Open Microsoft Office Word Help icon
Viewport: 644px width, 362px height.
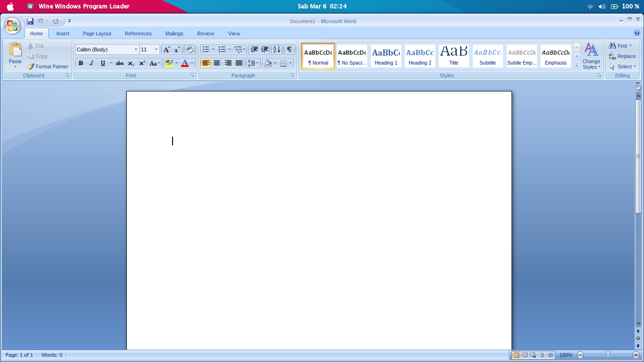point(637,33)
